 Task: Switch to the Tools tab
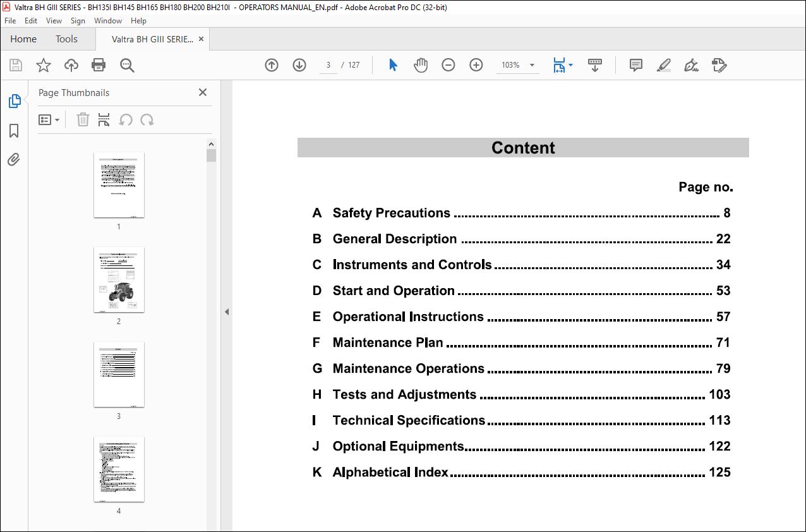click(x=66, y=39)
